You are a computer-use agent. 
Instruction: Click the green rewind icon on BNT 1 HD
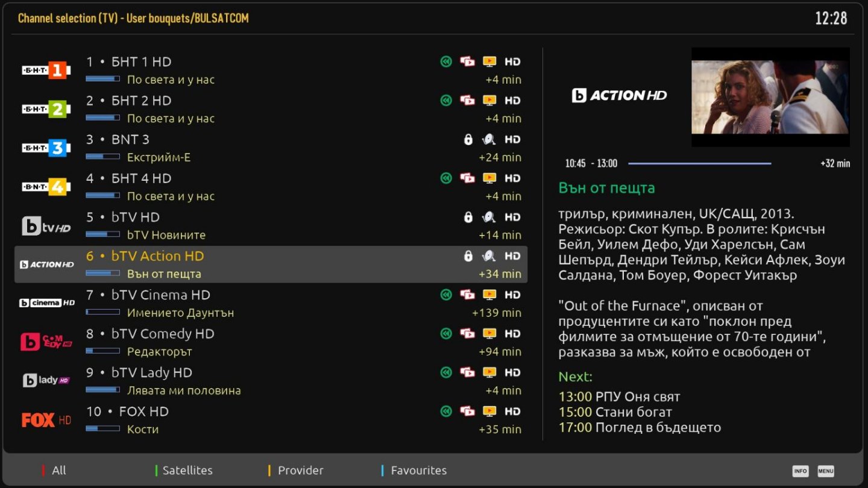click(x=445, y=61)
